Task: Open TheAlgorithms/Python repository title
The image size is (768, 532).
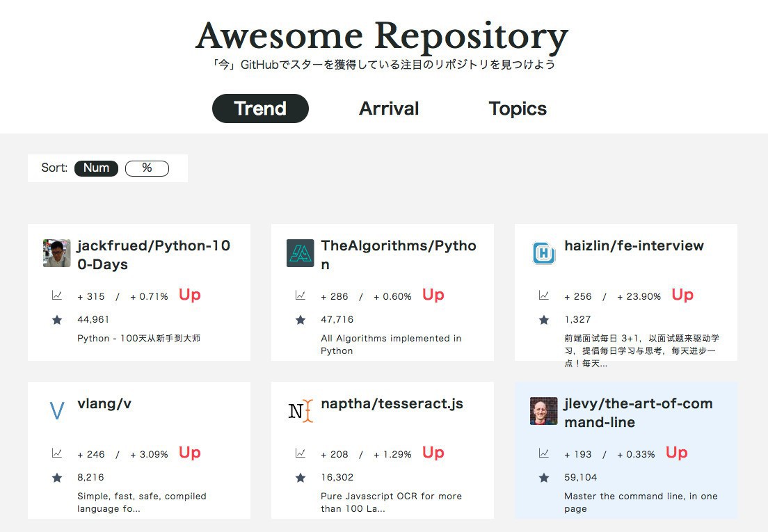Action: click(x=398, y=255)
